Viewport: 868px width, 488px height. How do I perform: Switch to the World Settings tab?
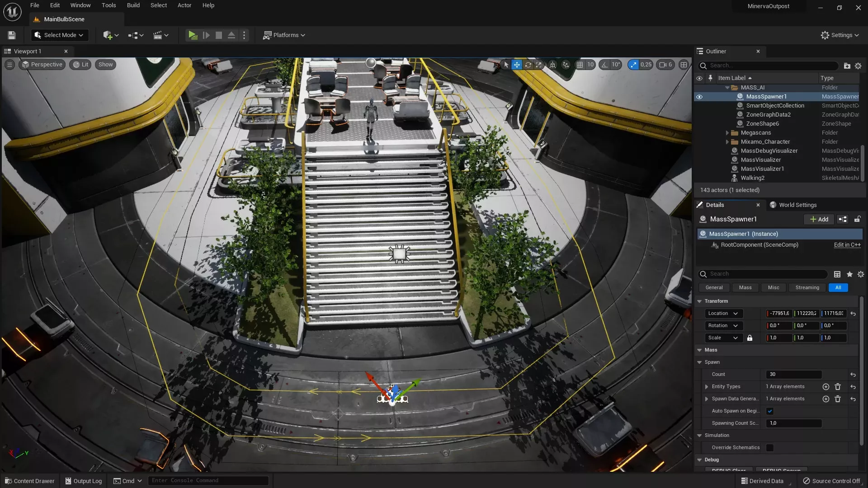coord(797,205)
